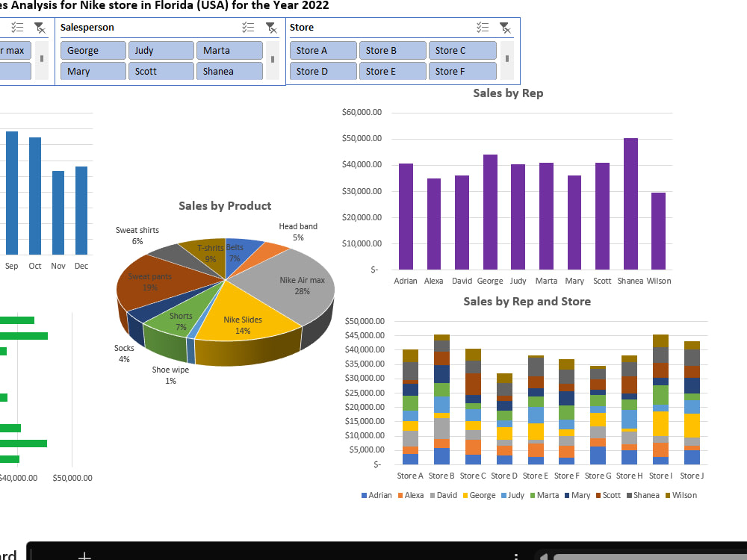
Task: Click the Dec bar in monthly chart
Action: pos(81,211)
